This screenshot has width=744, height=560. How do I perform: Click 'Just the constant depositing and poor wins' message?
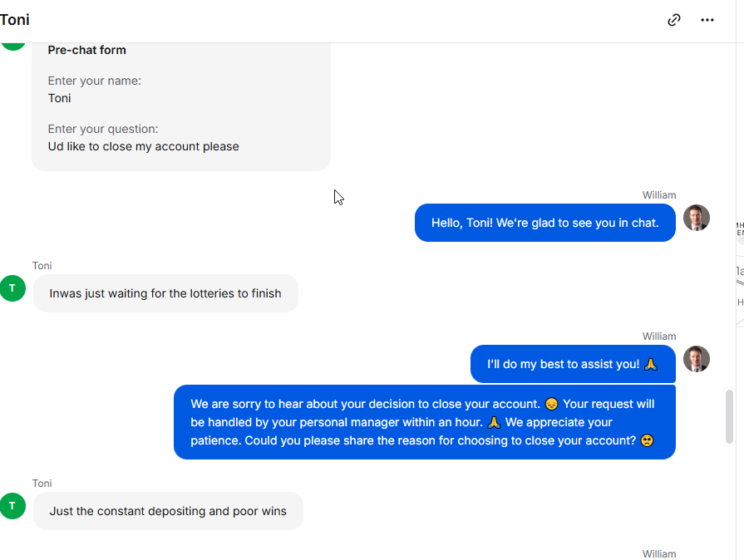tap(168, 511)
